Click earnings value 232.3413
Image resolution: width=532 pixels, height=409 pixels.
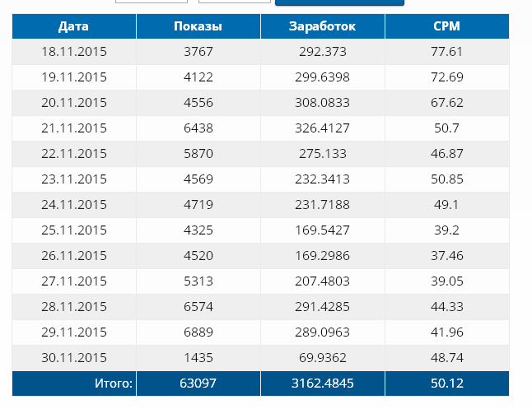click(x=322, y=179)
